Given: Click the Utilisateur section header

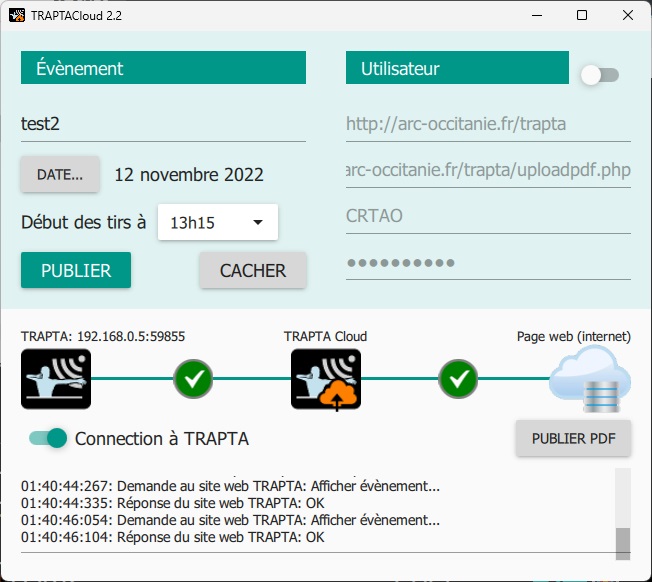Looking at the screenshot, I should [457, 68].
